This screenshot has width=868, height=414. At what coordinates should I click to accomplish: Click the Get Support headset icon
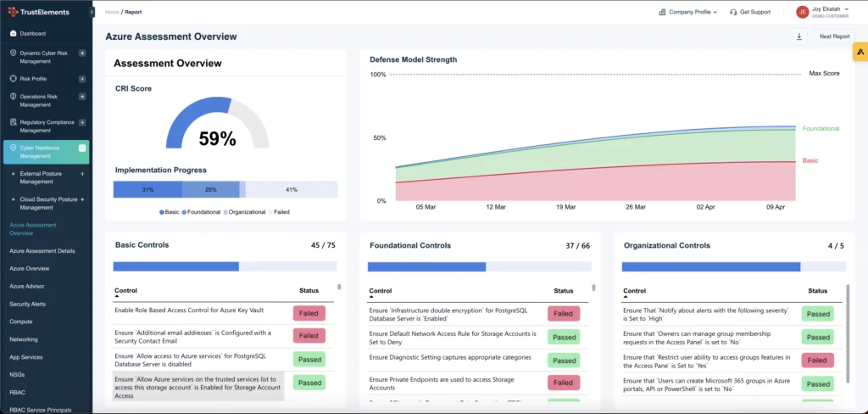(733, 12)
